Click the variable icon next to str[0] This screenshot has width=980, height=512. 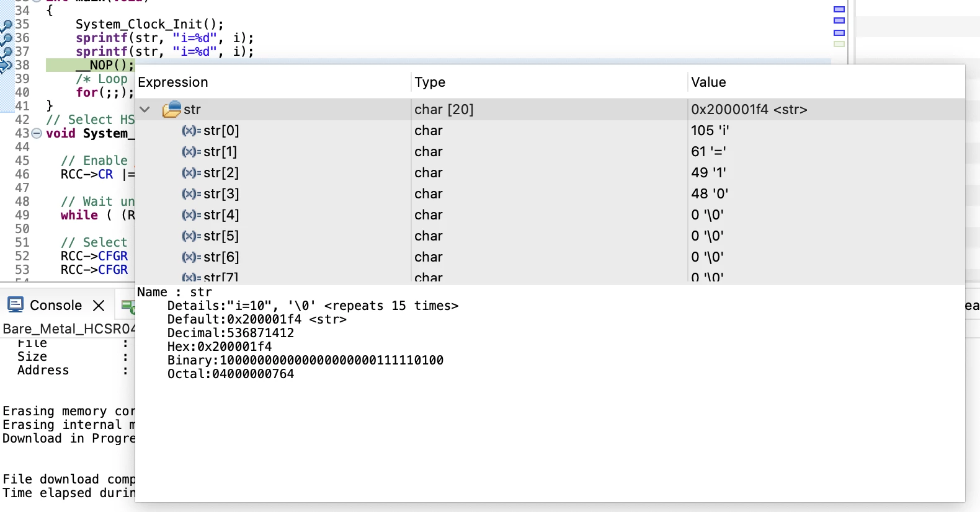191,131
